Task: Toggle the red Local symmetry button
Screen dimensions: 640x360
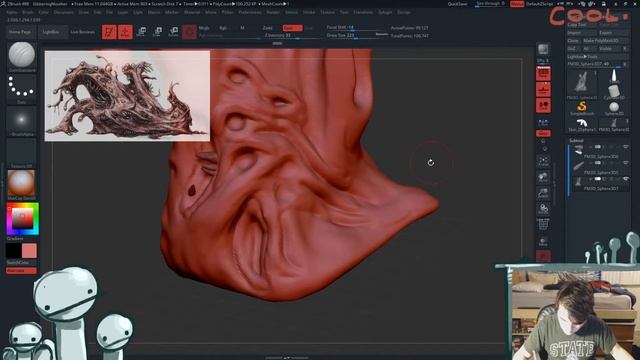Action: pyautogui.click(x=543, y=105)
